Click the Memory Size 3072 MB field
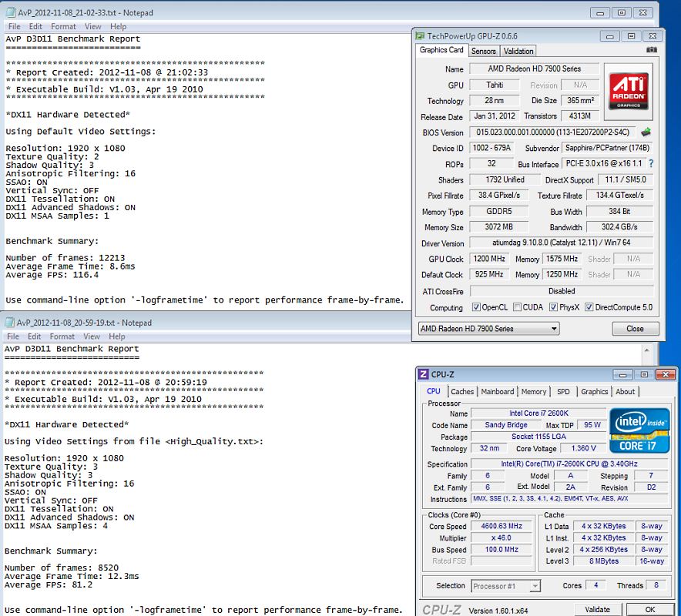Screen dimensions: 681x616 [x=499, y=227]
